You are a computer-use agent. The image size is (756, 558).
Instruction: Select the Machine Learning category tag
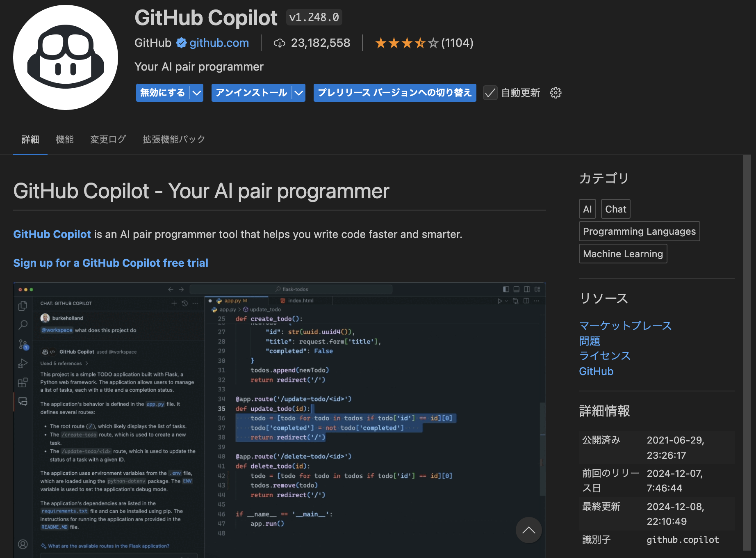[x=623, y=254]
